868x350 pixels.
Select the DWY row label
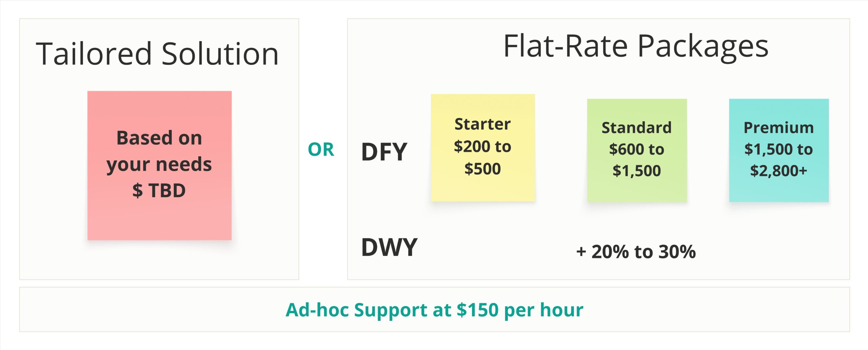389,247
